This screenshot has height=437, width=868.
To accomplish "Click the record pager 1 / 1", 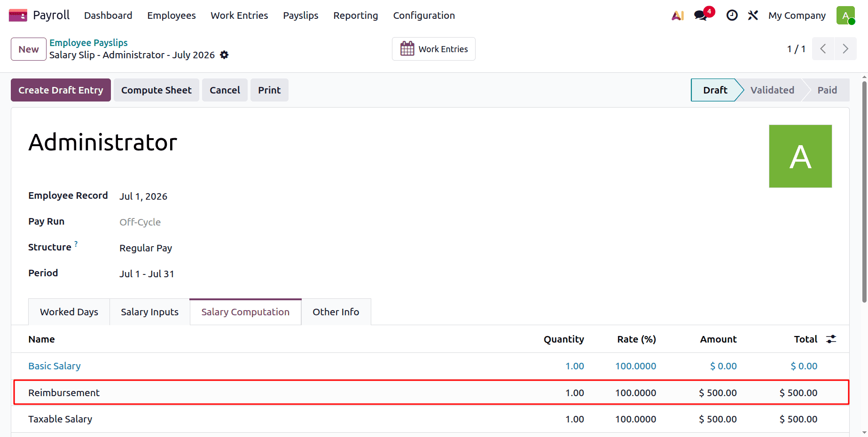I will 796,49.
